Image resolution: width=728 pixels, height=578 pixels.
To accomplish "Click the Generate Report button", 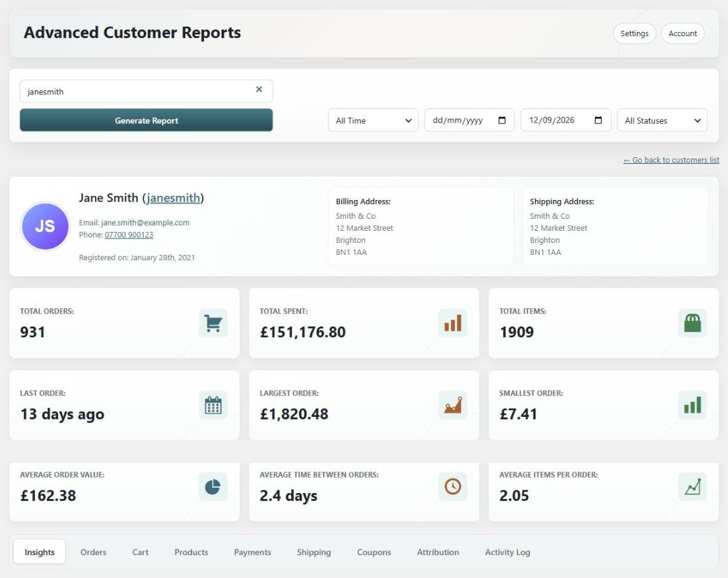I will [x=147, y=120].
